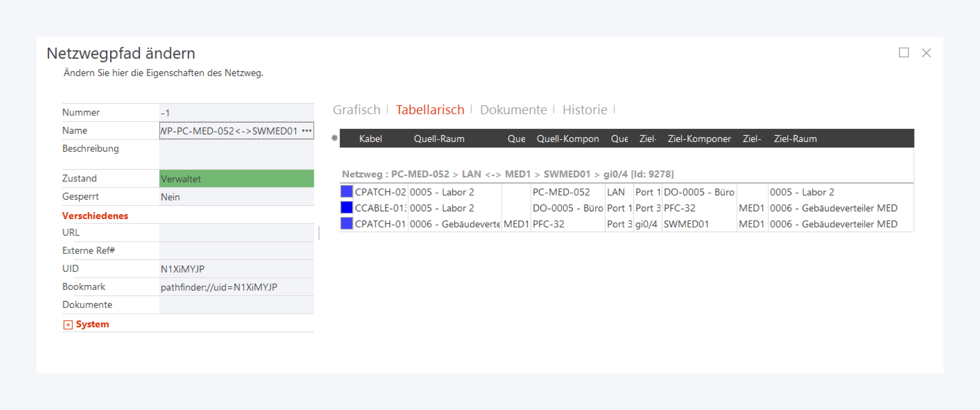Open the Dokumente tab

[513, 110]
